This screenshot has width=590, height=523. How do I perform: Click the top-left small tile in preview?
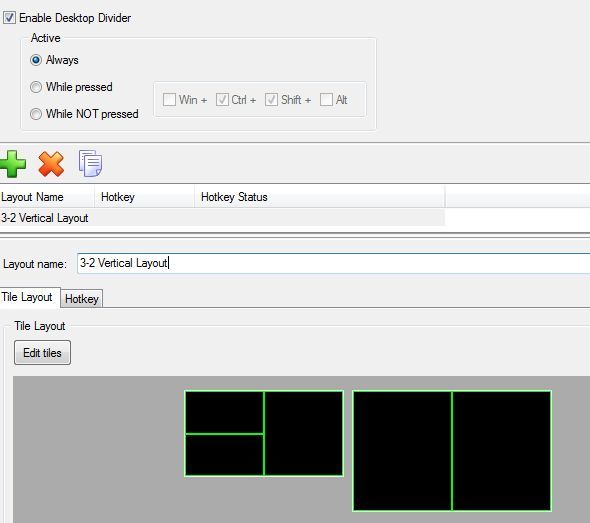point(224,412)
